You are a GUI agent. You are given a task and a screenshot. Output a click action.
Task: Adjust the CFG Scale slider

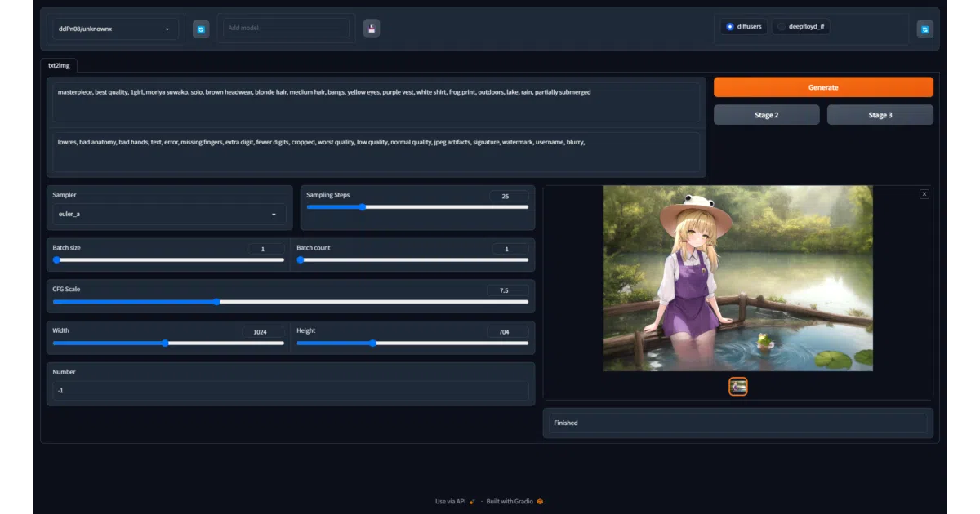click(291, 302)
